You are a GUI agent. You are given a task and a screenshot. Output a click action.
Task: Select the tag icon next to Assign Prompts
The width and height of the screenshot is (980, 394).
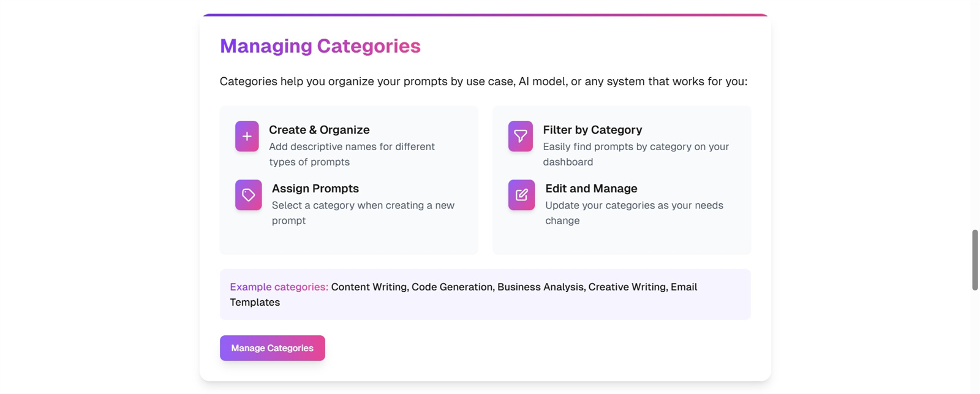(248, 195)
